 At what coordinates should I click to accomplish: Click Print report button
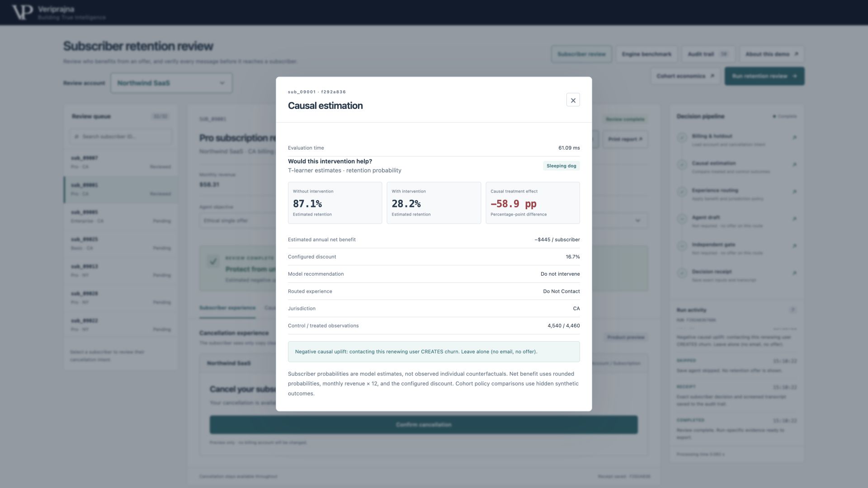pyautogui.click(x=625, y=139)
